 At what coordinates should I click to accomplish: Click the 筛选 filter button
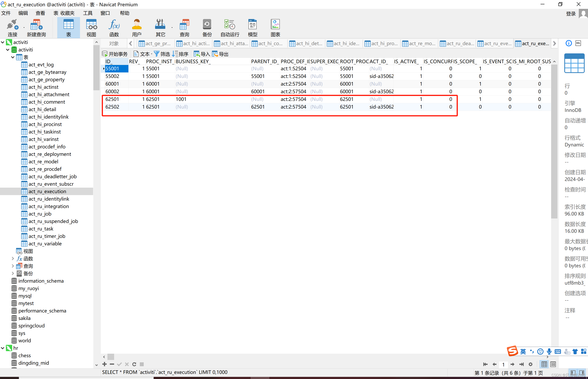tap(162, 54)
